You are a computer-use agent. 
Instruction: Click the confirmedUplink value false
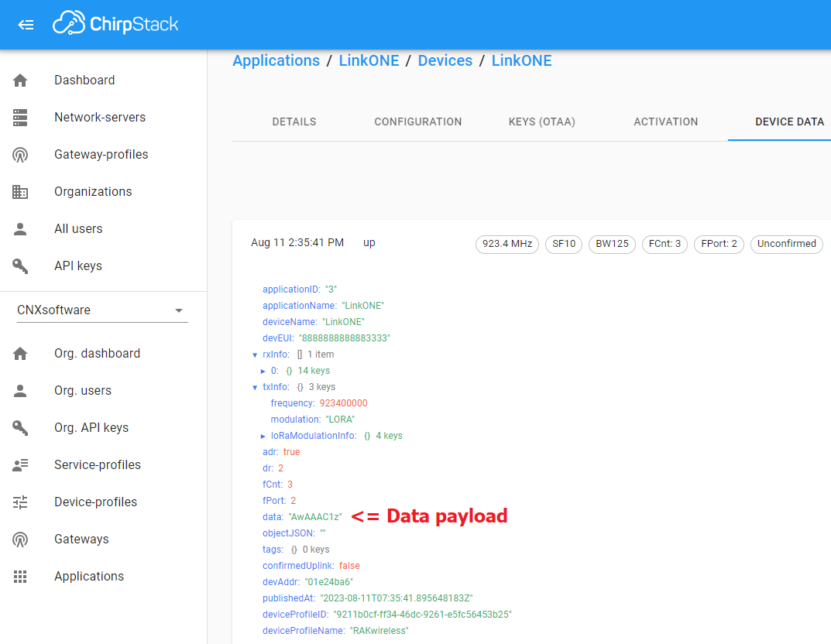point(349,566)
